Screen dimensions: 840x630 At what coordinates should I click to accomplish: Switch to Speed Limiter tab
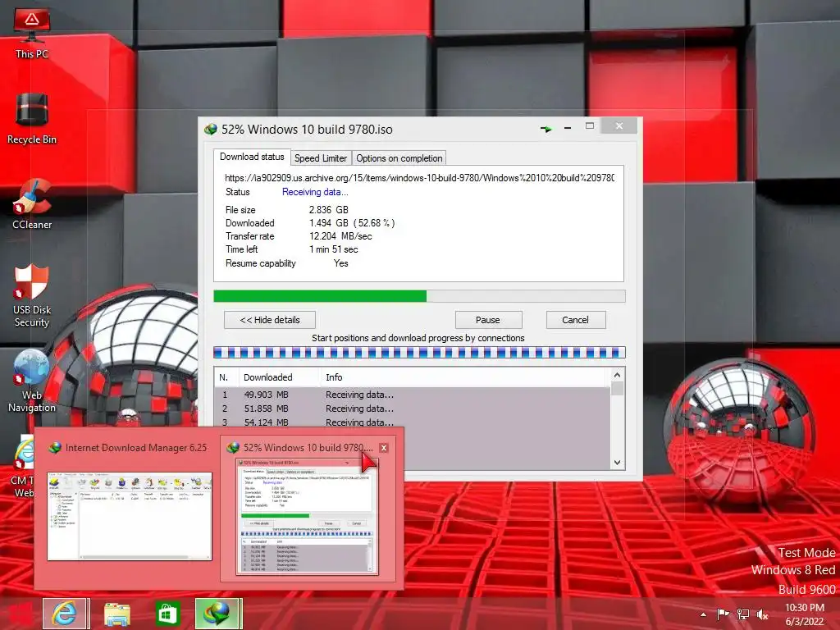[x=321, y=158]
